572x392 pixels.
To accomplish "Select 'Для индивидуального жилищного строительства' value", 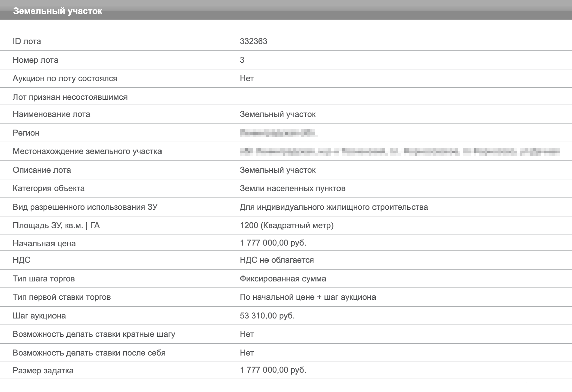I will [334, 207].
